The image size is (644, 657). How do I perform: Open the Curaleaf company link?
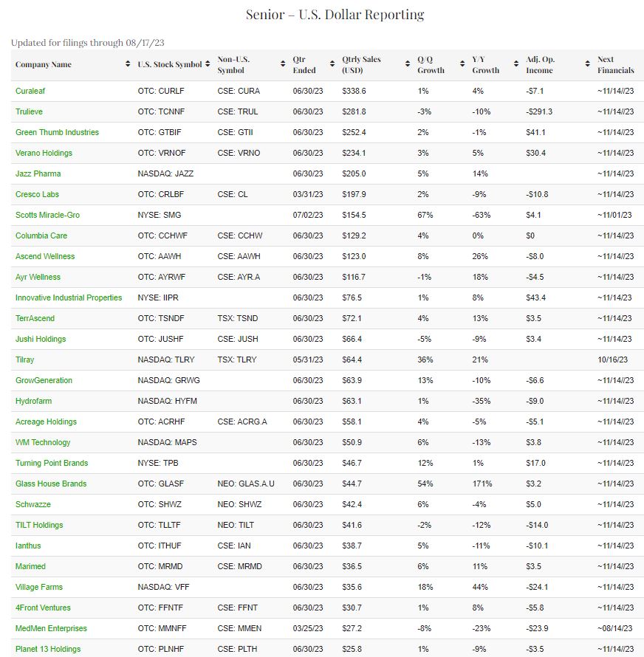[30, 91]
